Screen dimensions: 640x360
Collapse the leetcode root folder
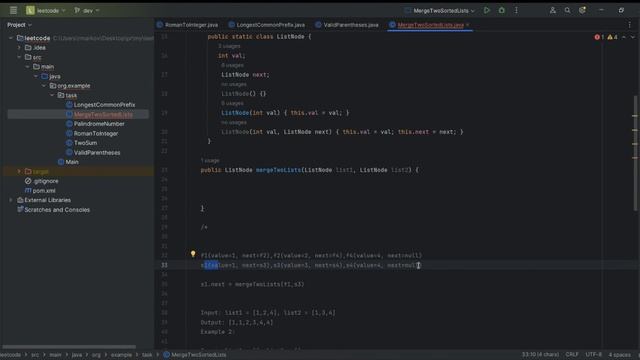11,38
